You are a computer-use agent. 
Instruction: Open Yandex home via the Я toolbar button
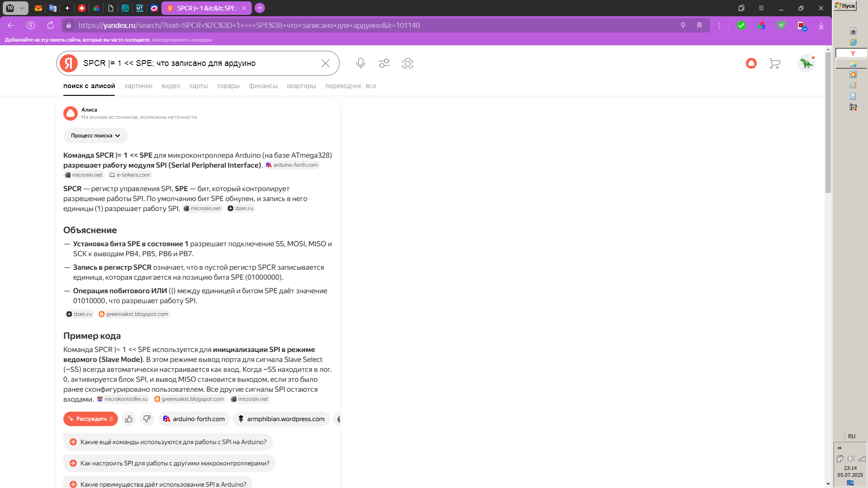(x=31, y=25)
